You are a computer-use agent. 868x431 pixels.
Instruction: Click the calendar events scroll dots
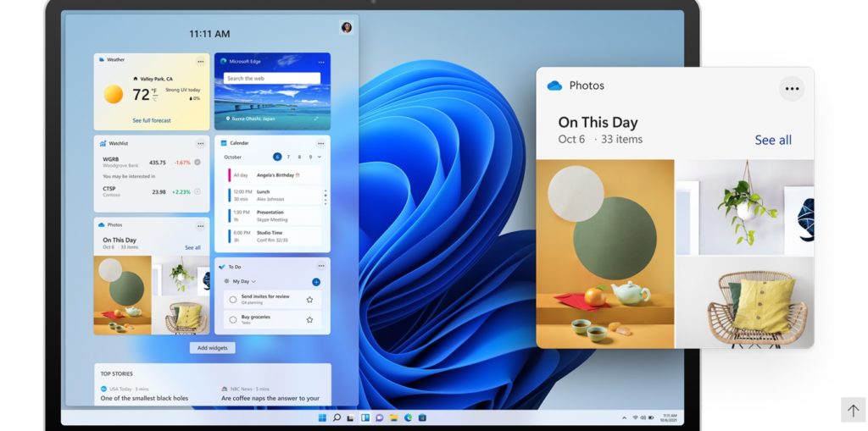click(325, 197)
